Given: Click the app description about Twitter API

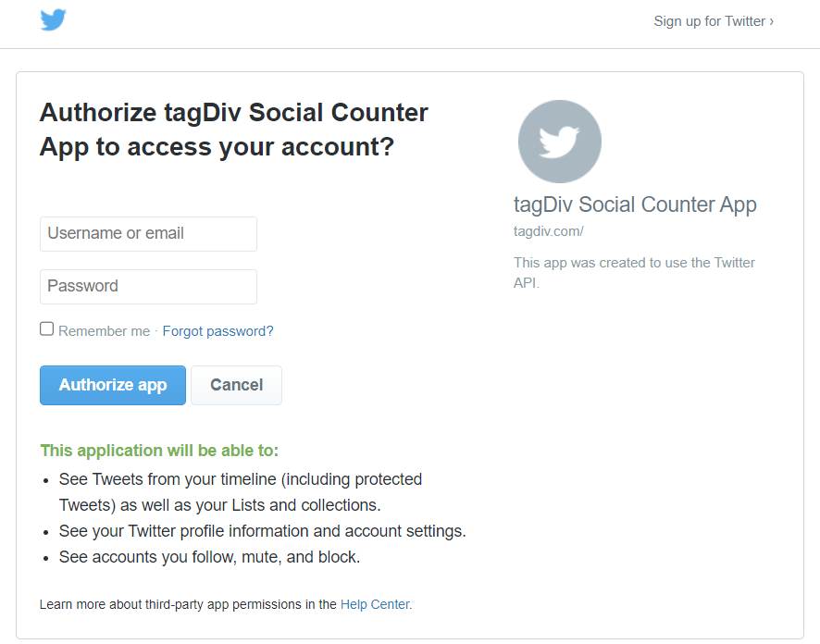Looking at the screenshot, I should click(634, 272).
